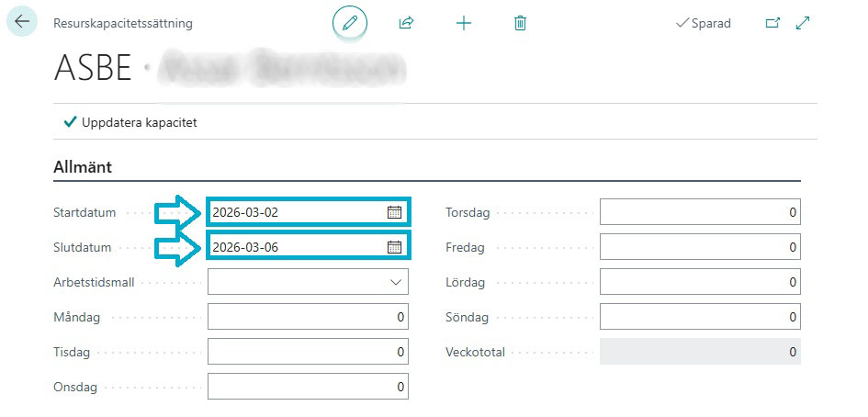The image size is (868, 417).
Task: Click the plus icon to add new
Action: point(464,23)
